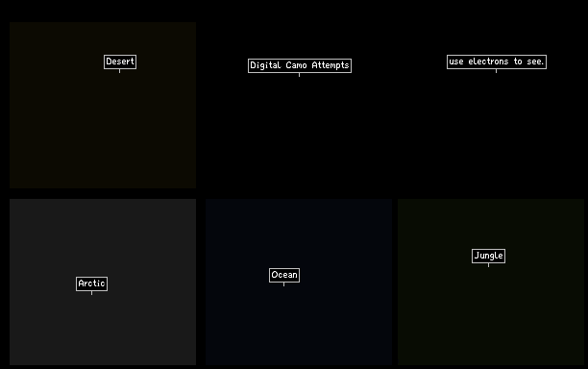Click the word 'Attempts' in the title
The image size is (588, 369).
331,65
